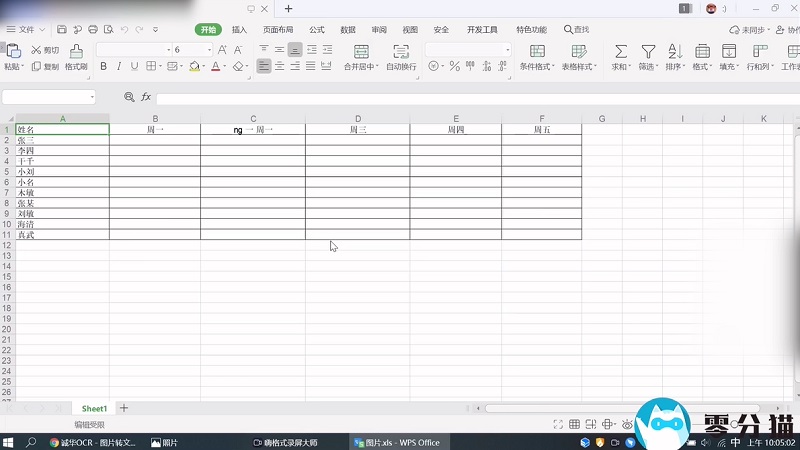Click the Sort A-Z icon
The height and width of the screenshot is (450, 800).
675,51
